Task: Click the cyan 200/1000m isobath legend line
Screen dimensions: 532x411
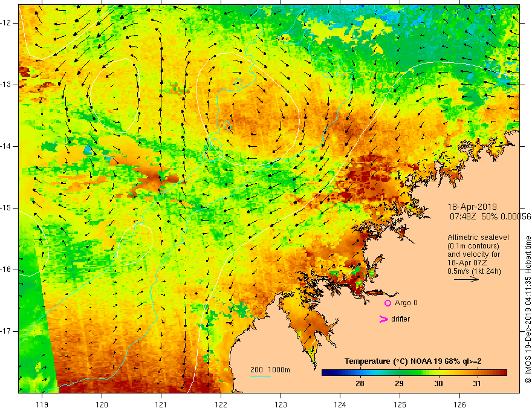Action: [x=261, y=376]
